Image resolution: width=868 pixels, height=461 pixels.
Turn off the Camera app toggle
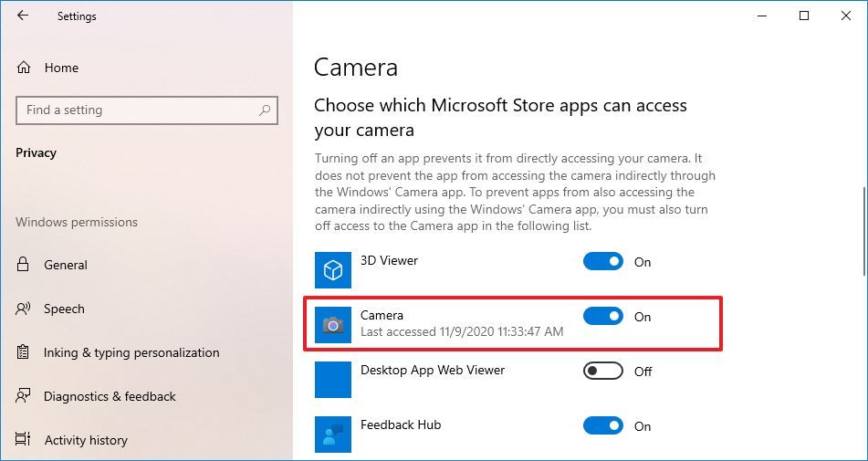click(603, 317)
